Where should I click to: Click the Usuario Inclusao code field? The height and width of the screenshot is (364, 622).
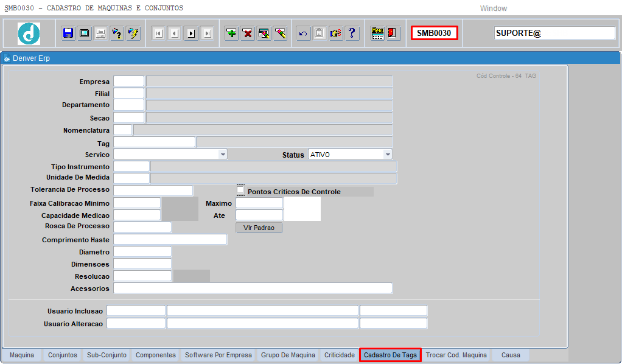[136, 310]
